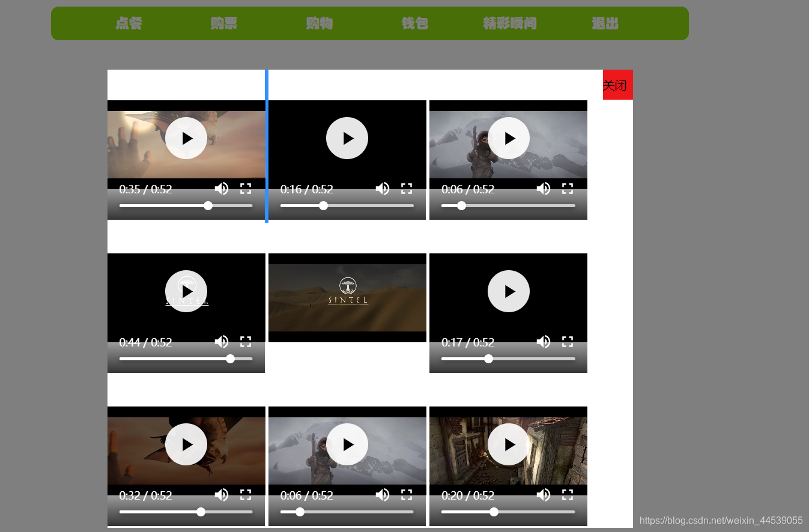The width and height of the screenshot is (809, 532).
Task: Seek on progress bar of 0:44 / 0:52 video
Action: tap(186, 359)
